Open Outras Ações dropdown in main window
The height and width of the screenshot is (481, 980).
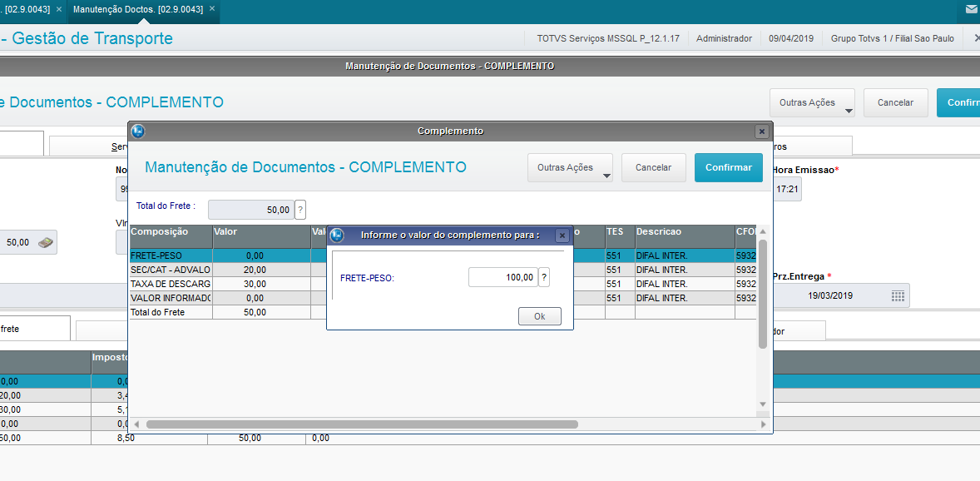point(813,102)
